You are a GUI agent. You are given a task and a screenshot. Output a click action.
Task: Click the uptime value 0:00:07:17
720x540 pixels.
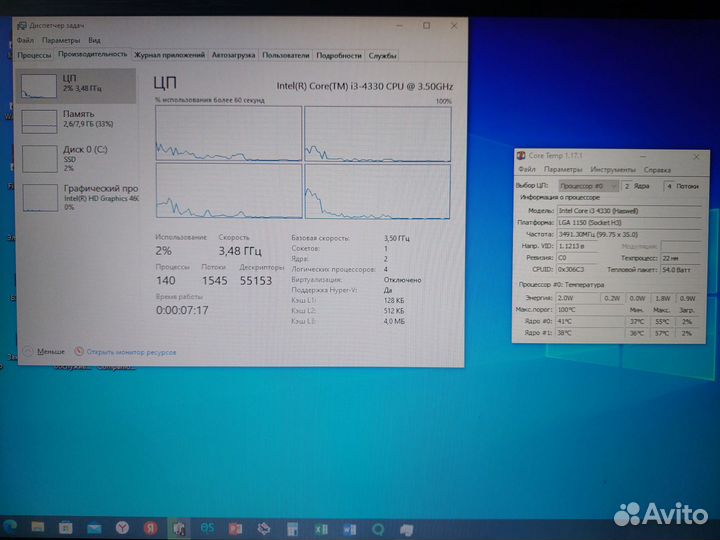[182, 310]
